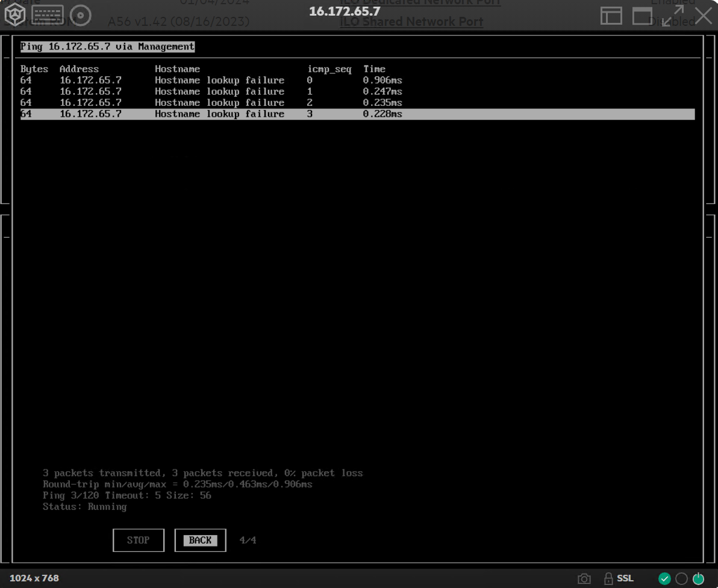Switch console to windowed mode icon
Viewport: 718px width, 588px height.
click(x=642, y=16)
